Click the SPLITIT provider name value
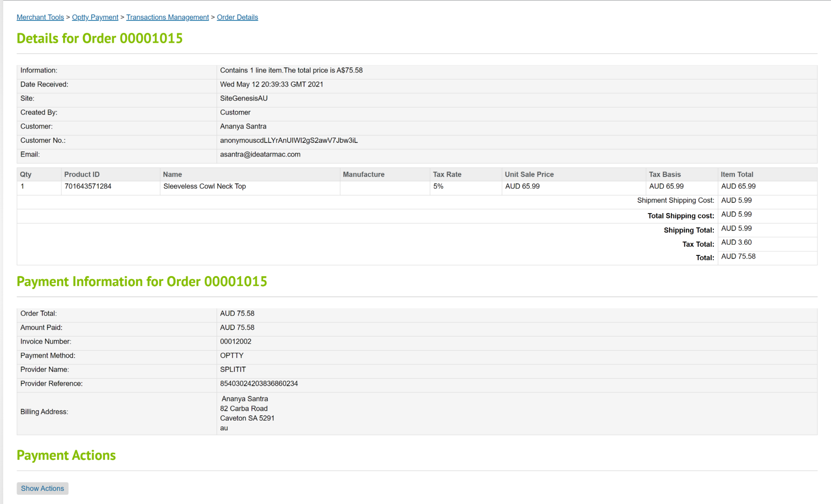The height and width of the screenshot is (504, 831). pos(233,370)
